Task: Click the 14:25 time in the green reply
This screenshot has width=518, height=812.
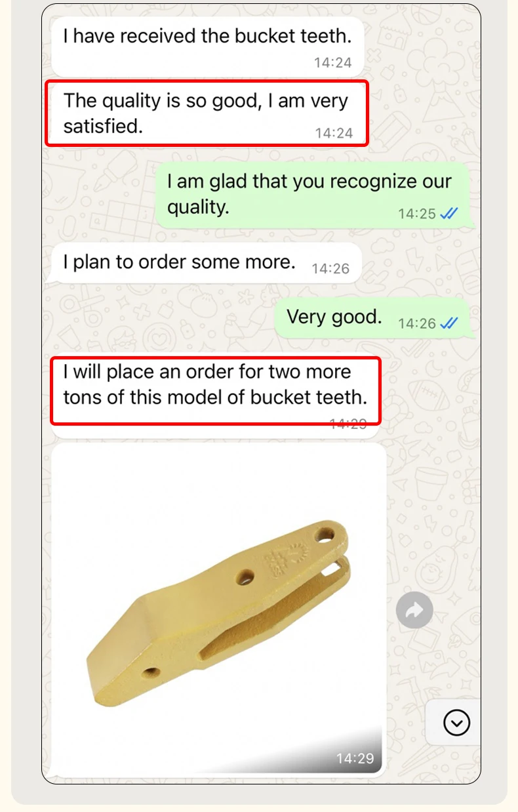Action: [417, 214]
